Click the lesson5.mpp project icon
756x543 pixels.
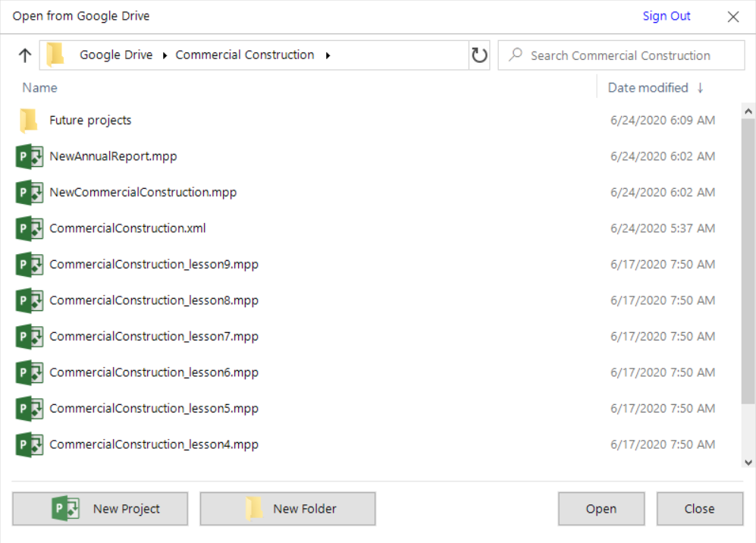tap(30, 409)
